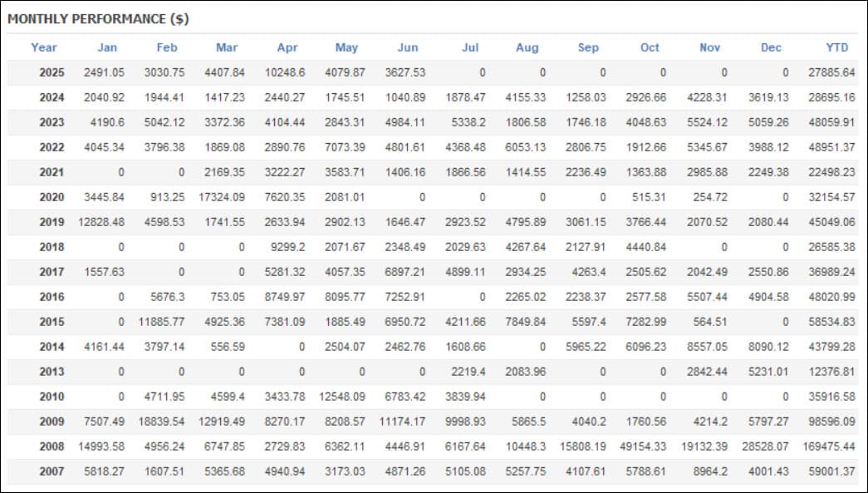Click the Mar column header
The height and width of the screenshot is (493, 868).
(227, 47)
